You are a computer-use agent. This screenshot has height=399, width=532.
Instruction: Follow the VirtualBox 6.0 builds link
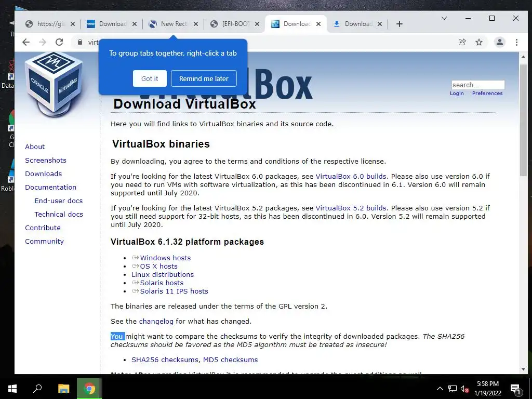point(351,177)
